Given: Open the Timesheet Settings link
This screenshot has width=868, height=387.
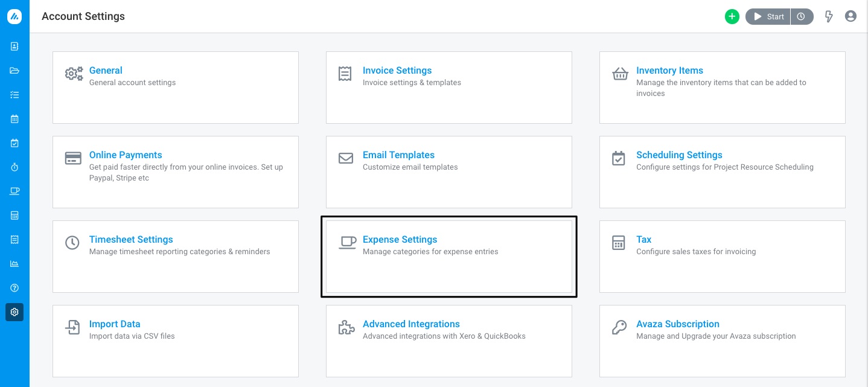Looking at the screenshot, I should point(131,240).
